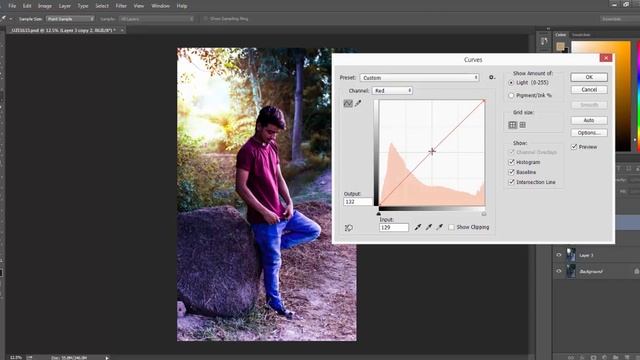Click the Eyedropper tool icon in options bar

[4, 19]
